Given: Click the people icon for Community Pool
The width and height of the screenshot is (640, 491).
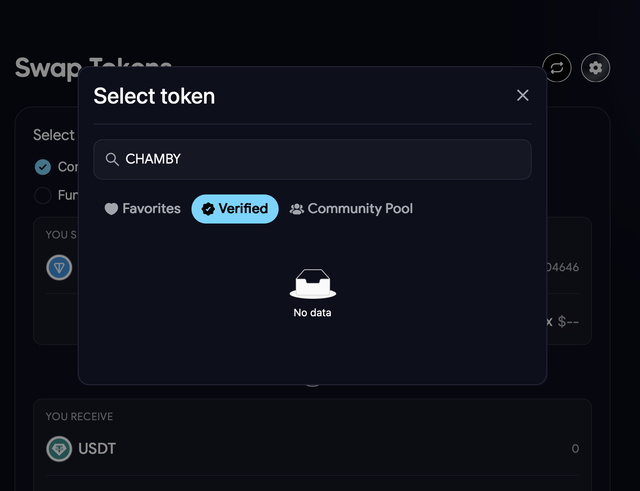Looking at the screenshot, I should pyautogui.click(x=297, y=209).
